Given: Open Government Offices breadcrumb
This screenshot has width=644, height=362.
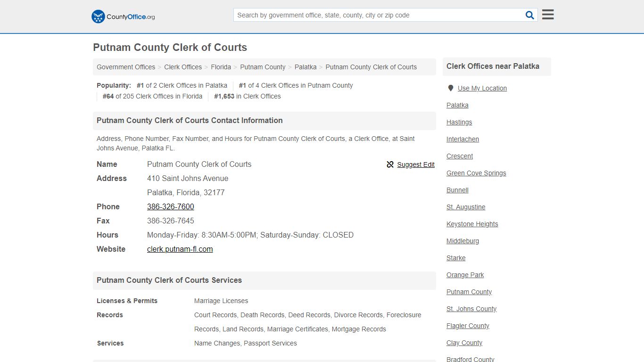Looking at the screenshot, I should (x=126, y=67).
